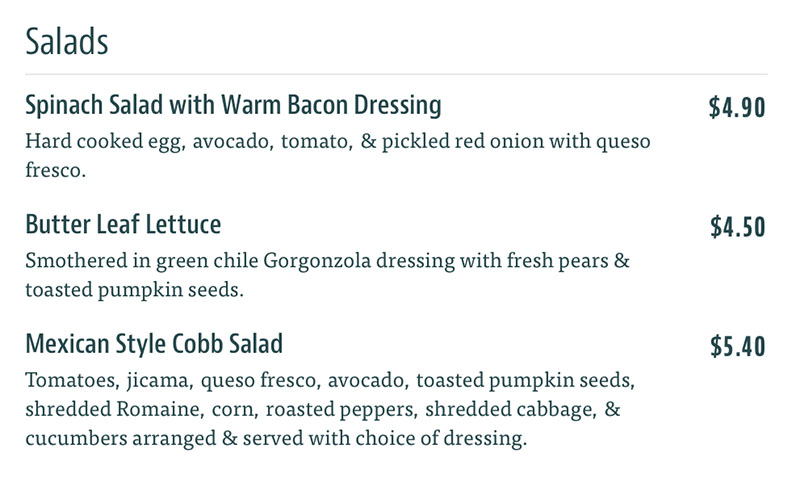Click the divider line below Salads heading
Screen dimensions: 800x478
[396, 74]
